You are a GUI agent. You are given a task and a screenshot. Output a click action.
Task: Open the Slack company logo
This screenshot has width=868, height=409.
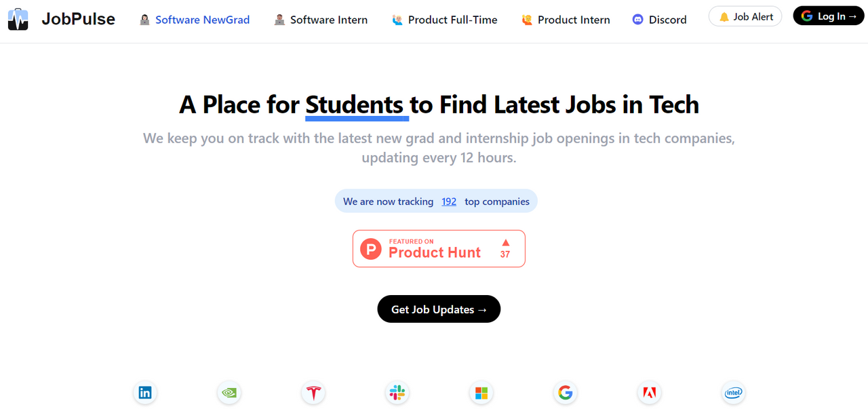tap(397, 393)
